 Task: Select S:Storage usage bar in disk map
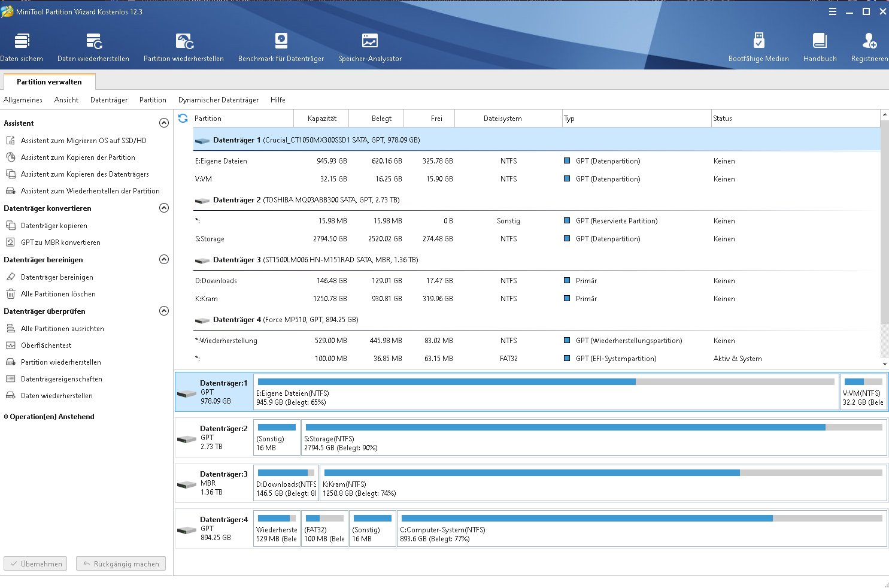coord(594,427)
